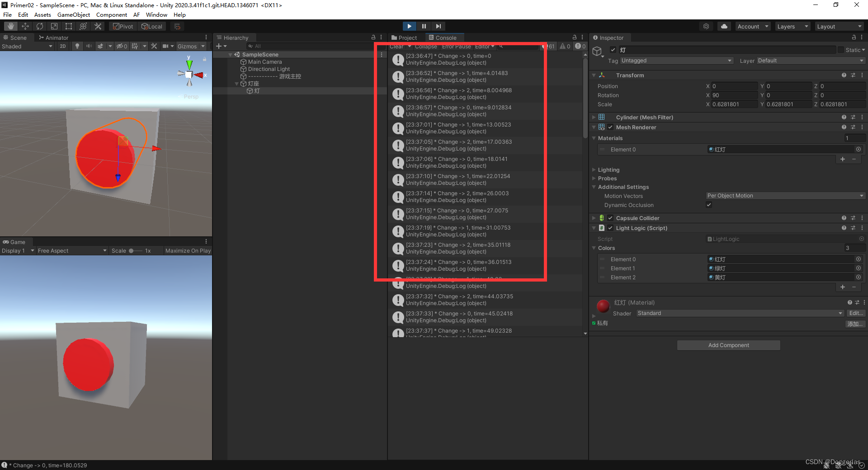
Task: Toggle hidden objects visibility count icon
Action: (x=122, y=46)
